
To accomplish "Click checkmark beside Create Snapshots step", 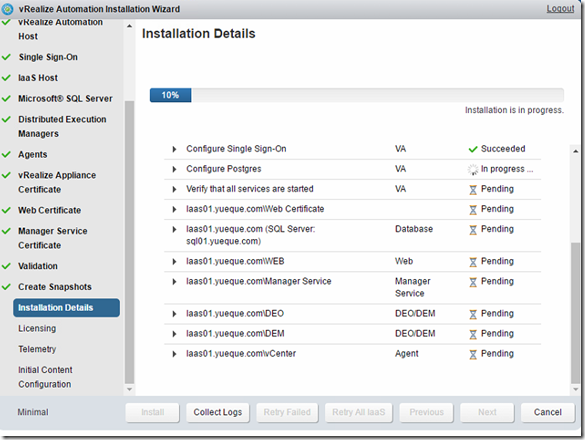I will 6,287.
